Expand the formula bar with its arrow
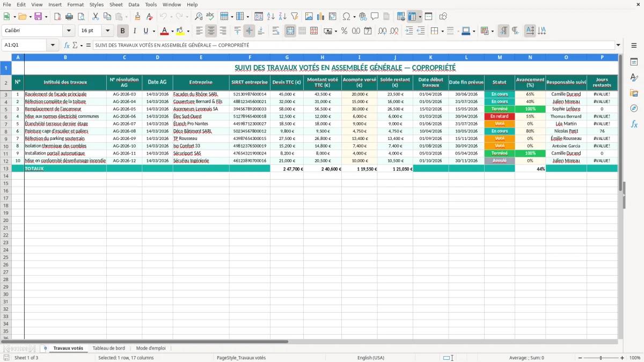The width and height of the screenshot is (644, 362). 618,46
